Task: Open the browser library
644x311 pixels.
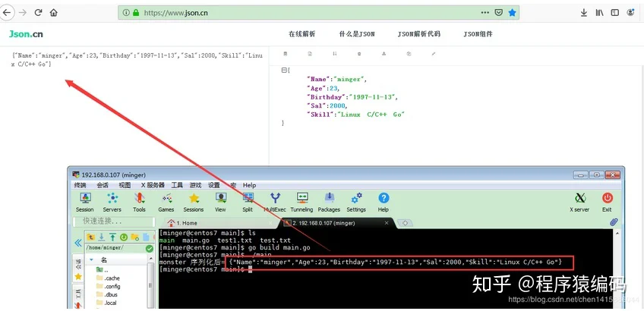Action: coord(600,13)
